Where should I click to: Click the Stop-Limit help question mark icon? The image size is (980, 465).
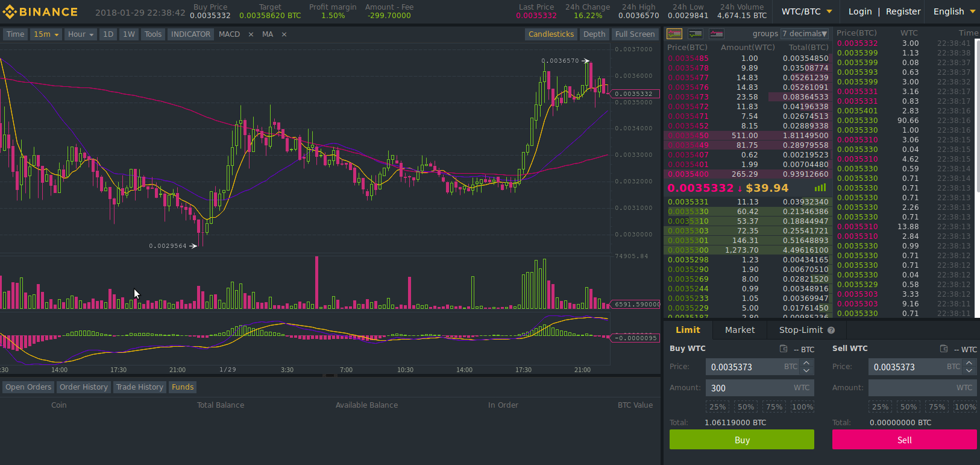[x=831, y=331]
